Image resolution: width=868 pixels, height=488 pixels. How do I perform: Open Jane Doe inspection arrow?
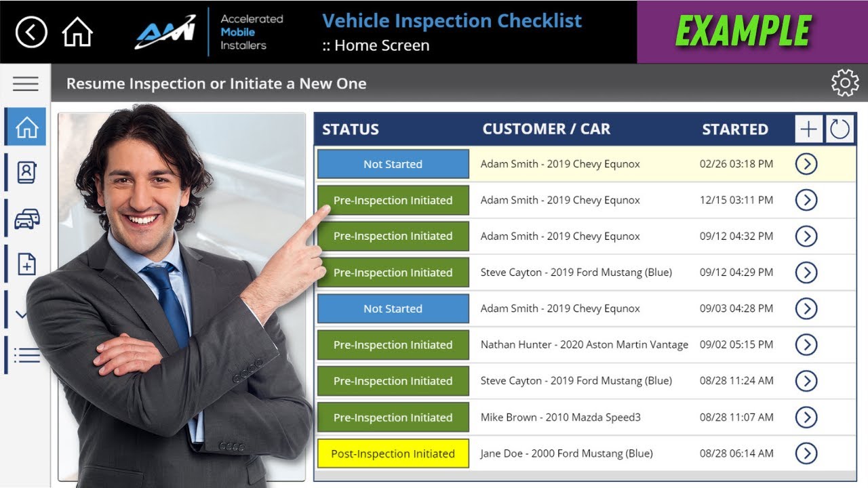pos(806,453)
